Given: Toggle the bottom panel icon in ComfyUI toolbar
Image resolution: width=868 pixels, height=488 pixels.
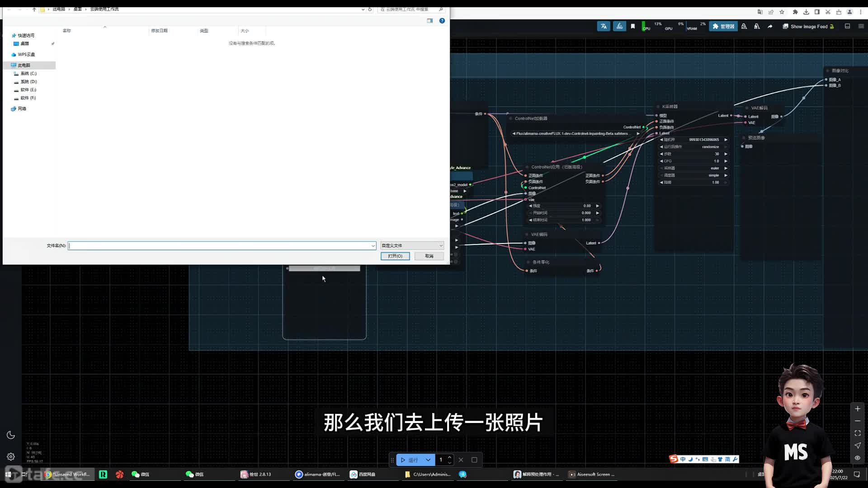Looking at the screenshot, I should pos(847,26).
